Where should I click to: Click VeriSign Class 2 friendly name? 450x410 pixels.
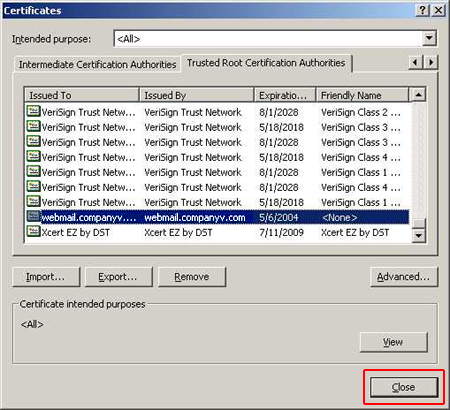click(361, 112)
